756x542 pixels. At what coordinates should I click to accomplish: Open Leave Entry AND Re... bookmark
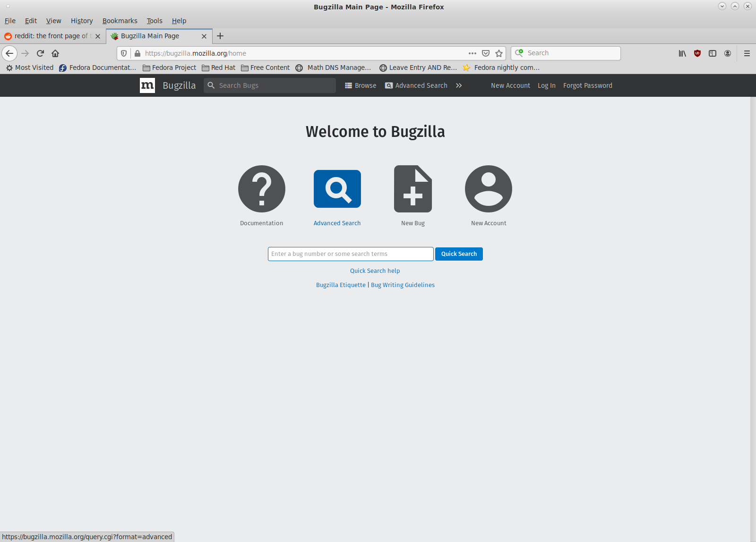pos(418,68)
